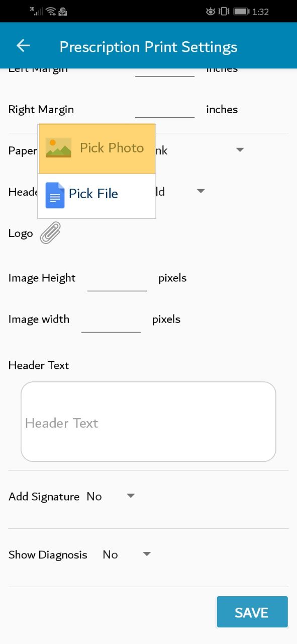Choose Pick File from popup menu
The width and height of the screenshot is (297, 644).
(97, 195)
